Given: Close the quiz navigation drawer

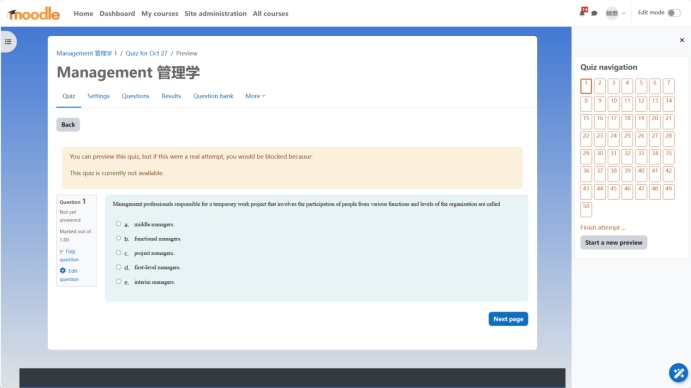Looking at the screenshot, I should pos(682,40).
